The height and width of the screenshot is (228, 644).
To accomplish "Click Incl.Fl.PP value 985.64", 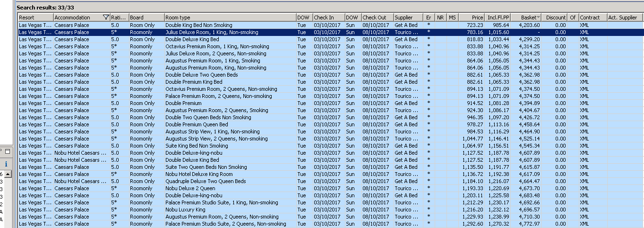I will 501,25.
